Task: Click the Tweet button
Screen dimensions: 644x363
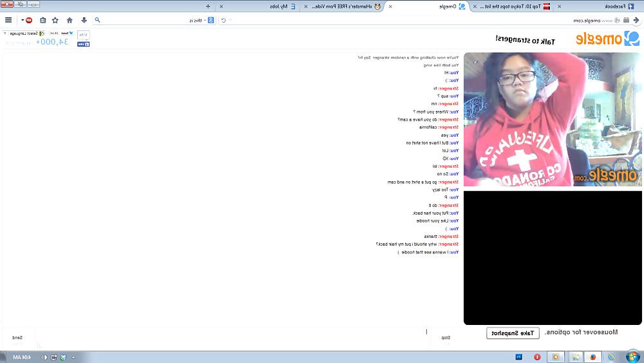Action: [68, 34]
